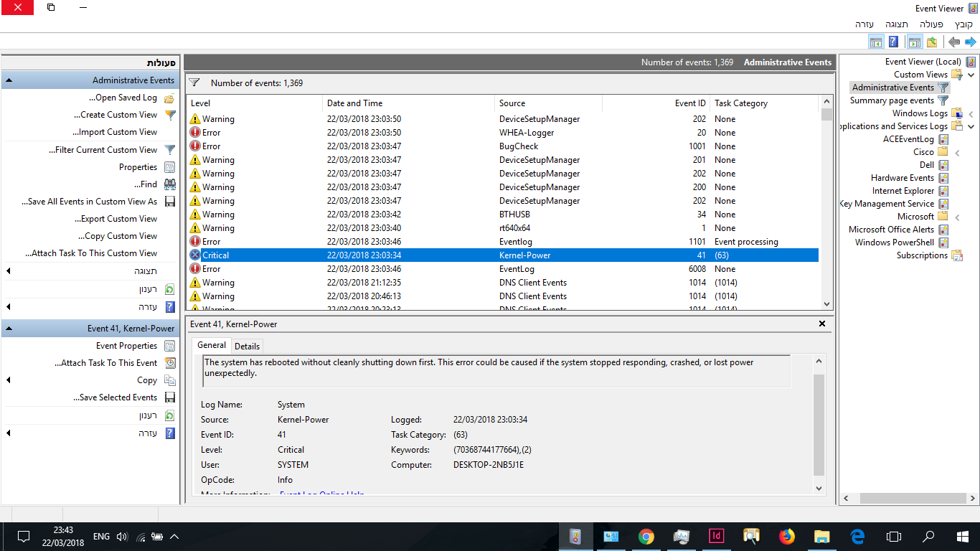Click the filter funnel icon above event list

coord(194,83)
